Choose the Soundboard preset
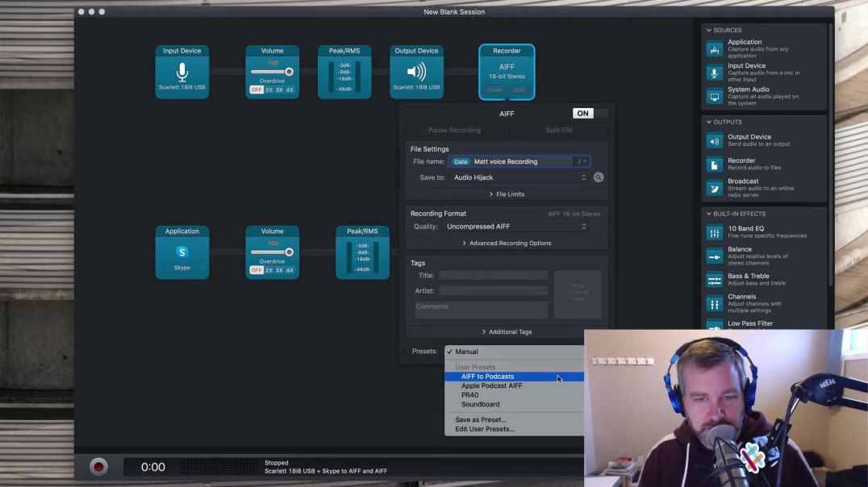868x487 pixels. coord(515,405)
